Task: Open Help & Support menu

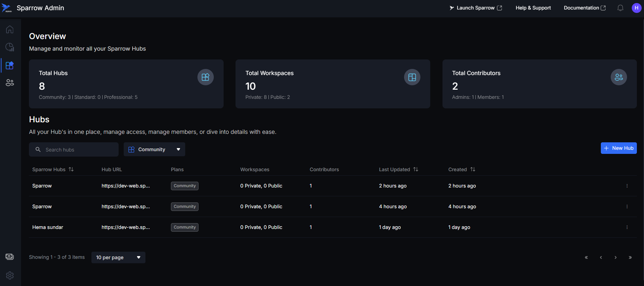Action: [x=533, y=8]
